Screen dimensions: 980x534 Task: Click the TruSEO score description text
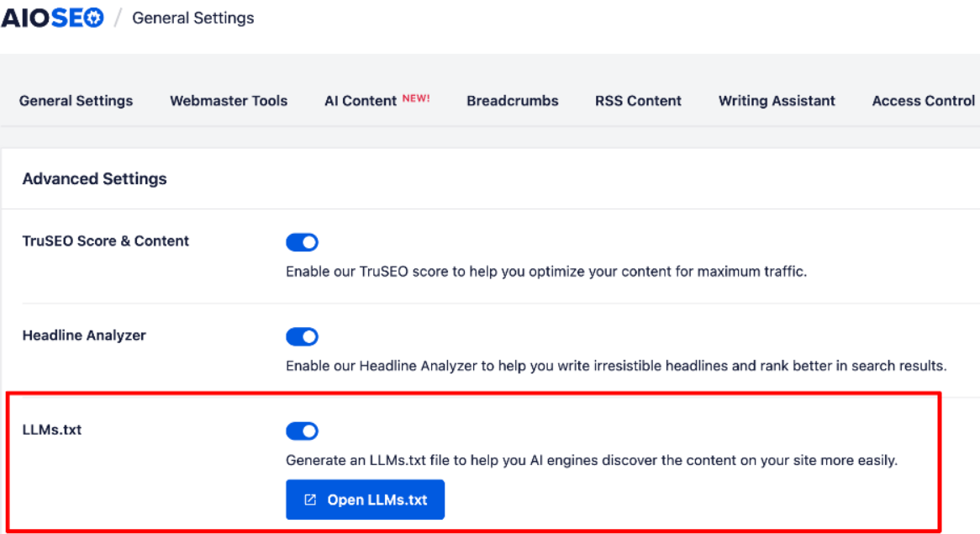click(546, 272)
